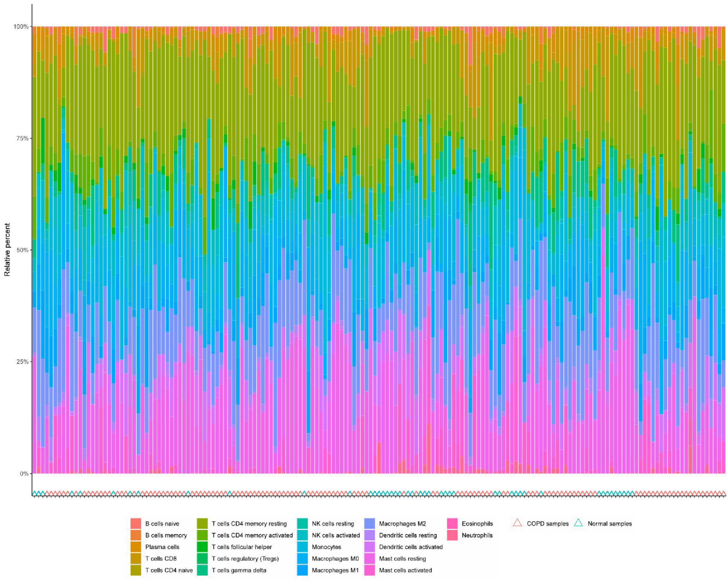The height and width of the screenshot is (581, 728).
Task: Click the Plasma cells legend swatch
Action: (x=136, y=547)
